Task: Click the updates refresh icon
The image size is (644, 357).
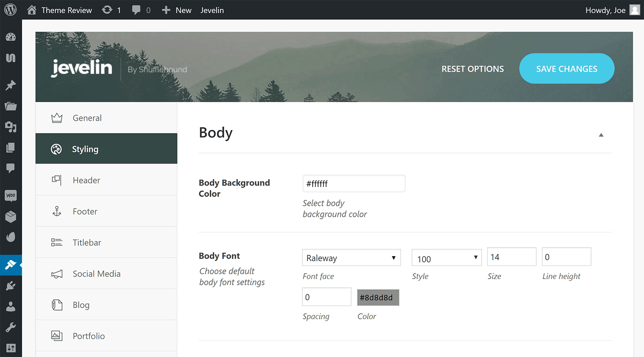Action: click(x=107, y=10)
